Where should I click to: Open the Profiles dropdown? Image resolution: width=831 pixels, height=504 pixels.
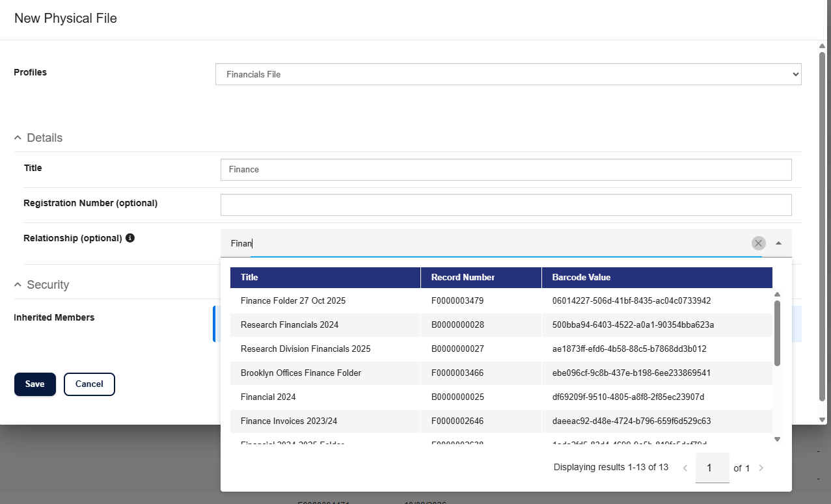pyautogui.click(x=508, y=74)
